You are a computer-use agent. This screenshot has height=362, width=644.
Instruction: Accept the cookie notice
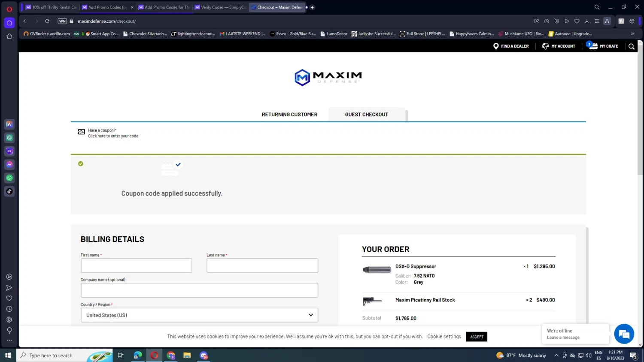pyautogui.click(x=477, y=337)
